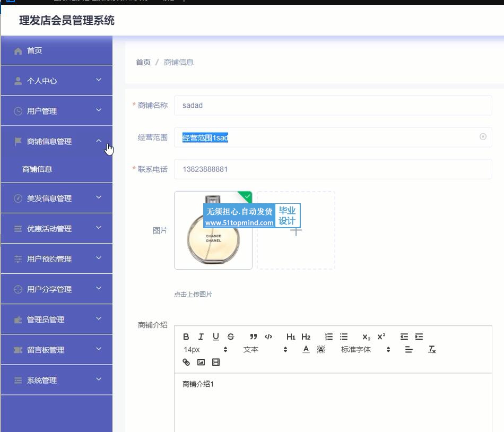Insert an image into the editor
This screenshot has width=504, height=432.
tap(201, 362)
